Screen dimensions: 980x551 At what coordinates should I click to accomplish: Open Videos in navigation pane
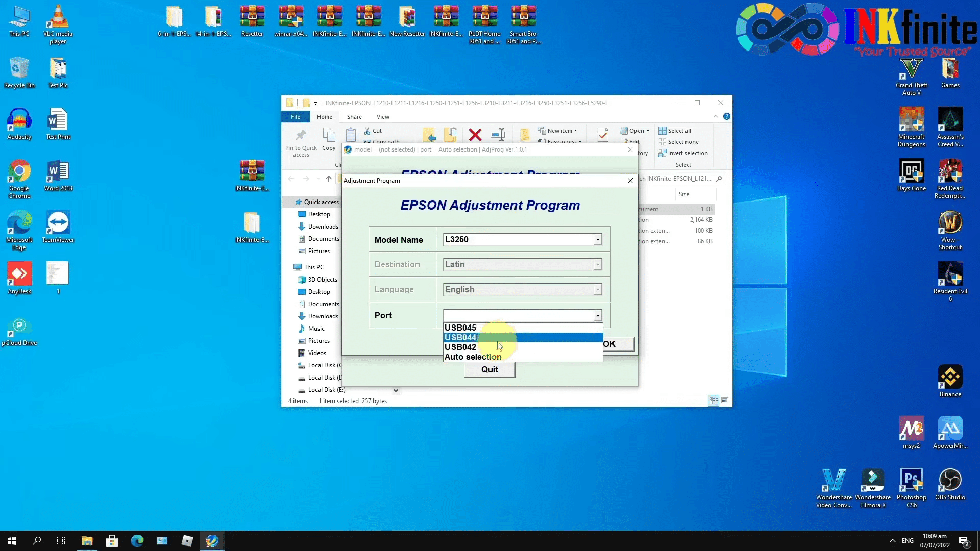point(312,353)
